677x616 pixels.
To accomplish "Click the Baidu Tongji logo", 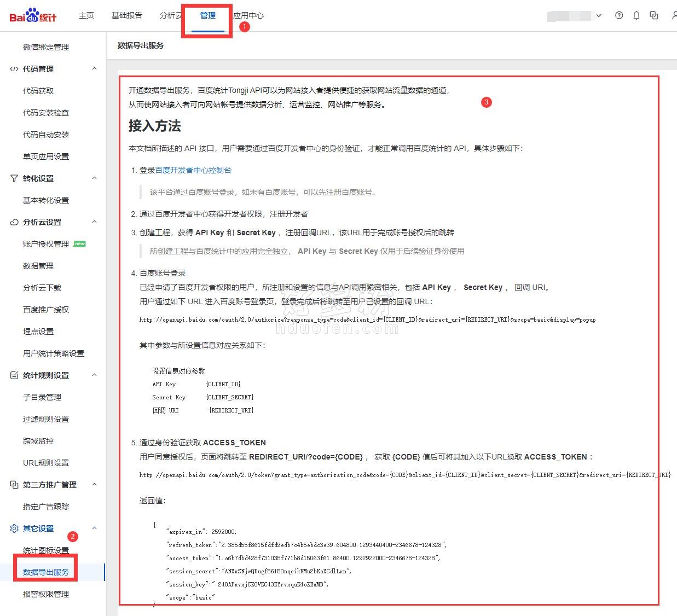I will 33,15.
